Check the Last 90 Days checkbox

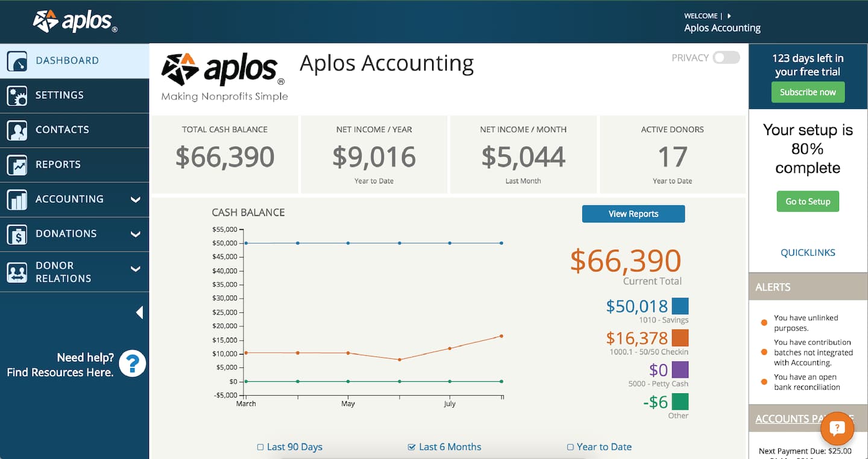click(260, 447)
